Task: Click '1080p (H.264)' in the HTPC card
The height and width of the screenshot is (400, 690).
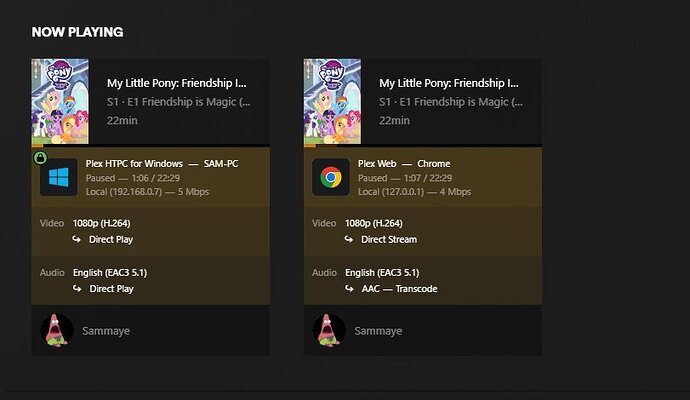Action: click(x=102, y=224)
